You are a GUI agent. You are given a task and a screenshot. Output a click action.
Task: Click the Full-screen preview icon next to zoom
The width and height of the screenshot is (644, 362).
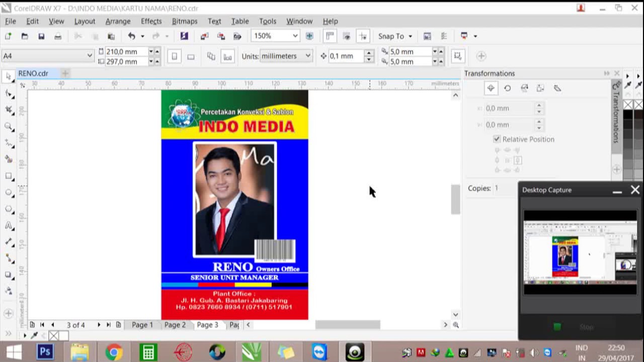coord(309,36)
